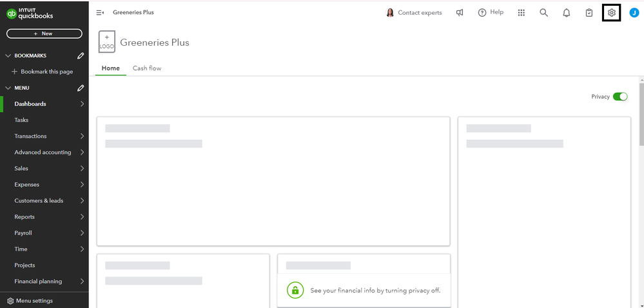Toggle the Privacy switch off
Screen dimensions: 644x308
(x=620, y=97)
